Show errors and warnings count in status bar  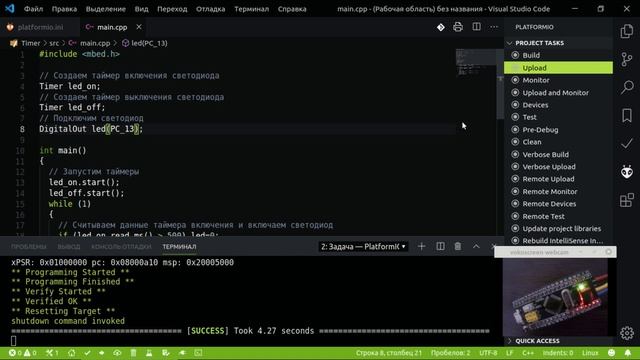(x=22, y=353)
